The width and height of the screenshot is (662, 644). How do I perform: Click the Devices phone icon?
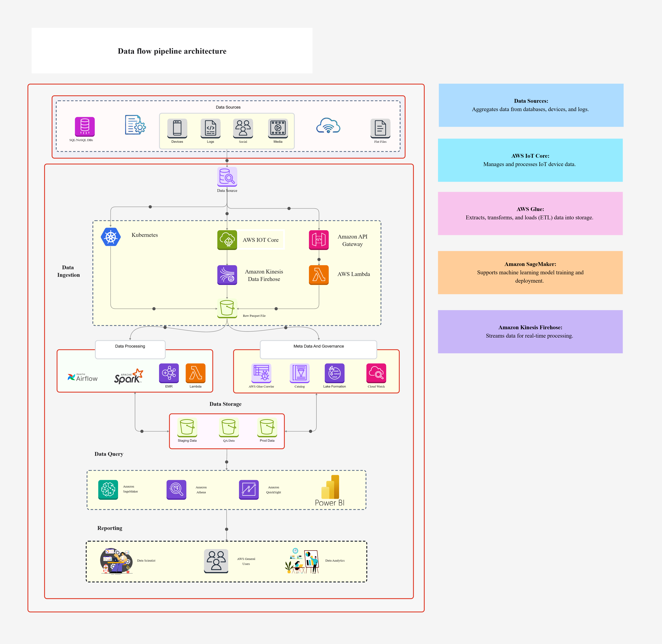(177, 128)
